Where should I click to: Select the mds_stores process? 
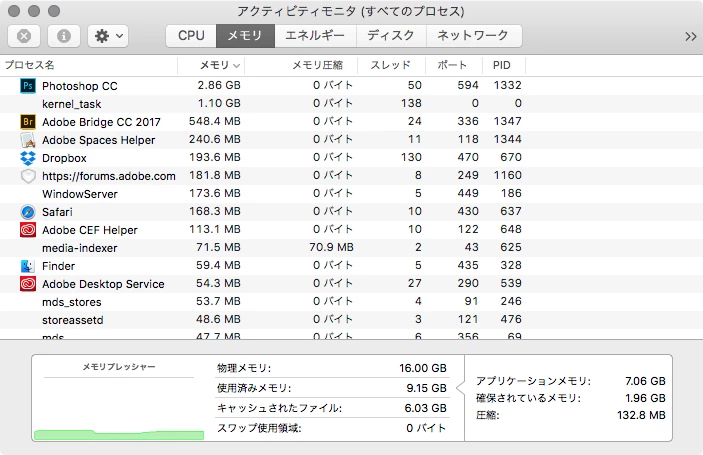coord(72,302)
